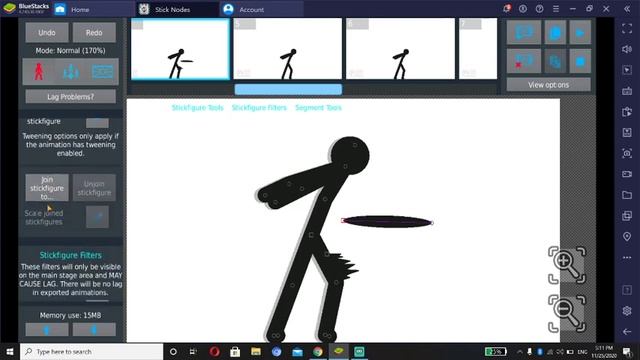Click the stop animation square icon
640x360 pixels.
[x=580, y=61]
